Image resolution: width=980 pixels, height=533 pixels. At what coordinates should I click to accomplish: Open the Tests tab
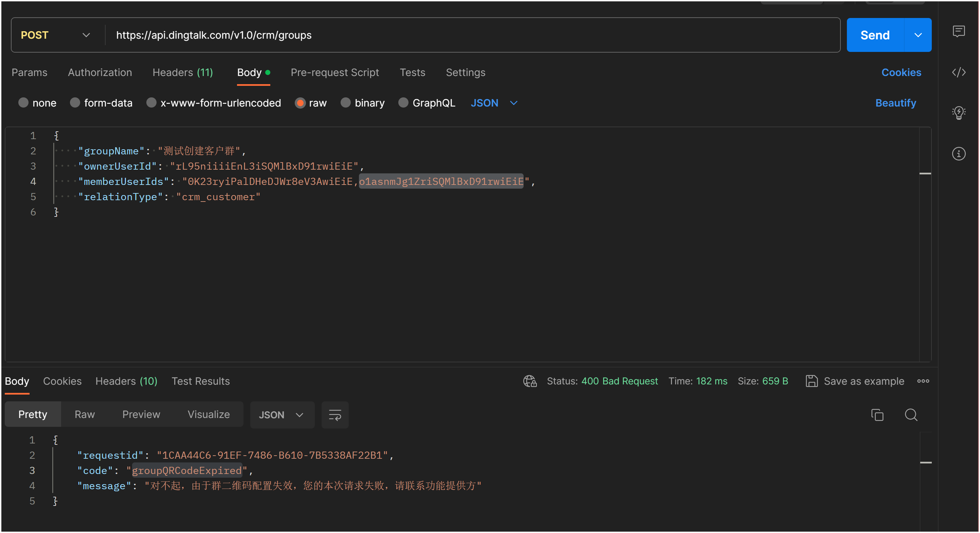click(x=412, y=72)
